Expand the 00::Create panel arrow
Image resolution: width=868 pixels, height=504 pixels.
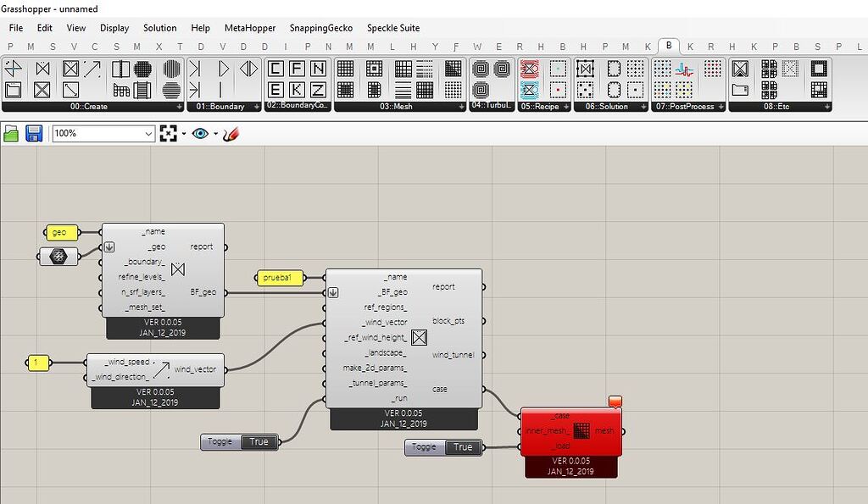[179, 107]
